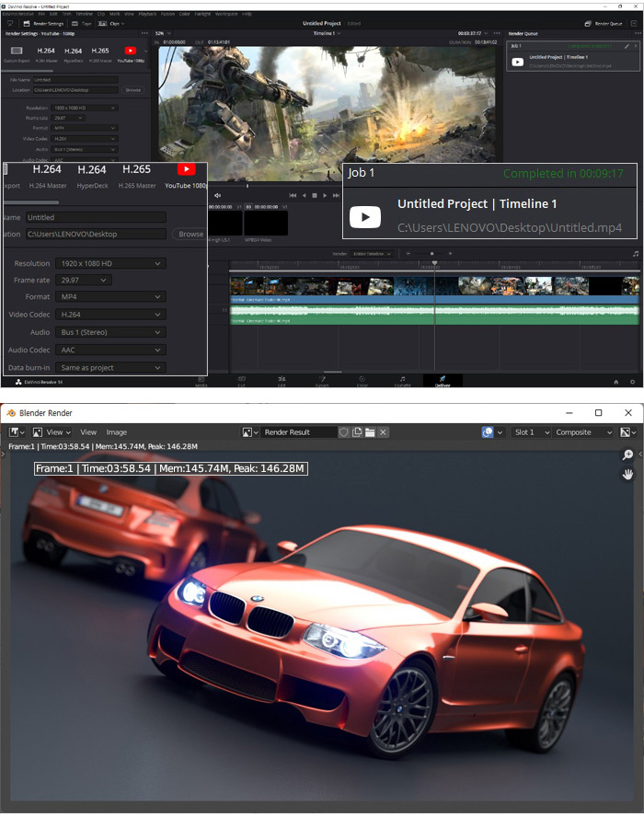Image resolution: width=644 pixels, height=817 pixels.
Task: Switch to the Cut page tab
Action: pyautogui.click(x=242, y=381)
